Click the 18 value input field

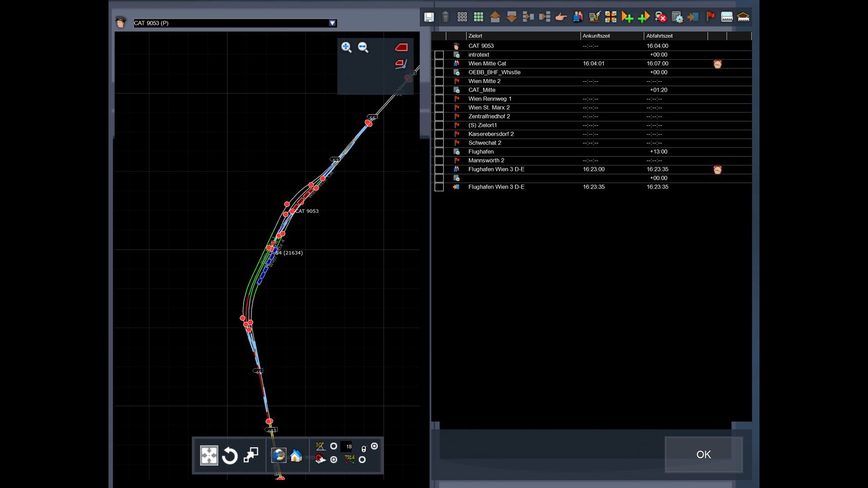click(348, 446)
